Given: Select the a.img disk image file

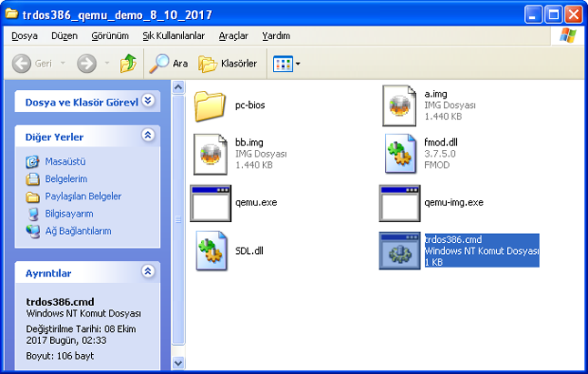Looking at the screenshot, I should (399, 106).
